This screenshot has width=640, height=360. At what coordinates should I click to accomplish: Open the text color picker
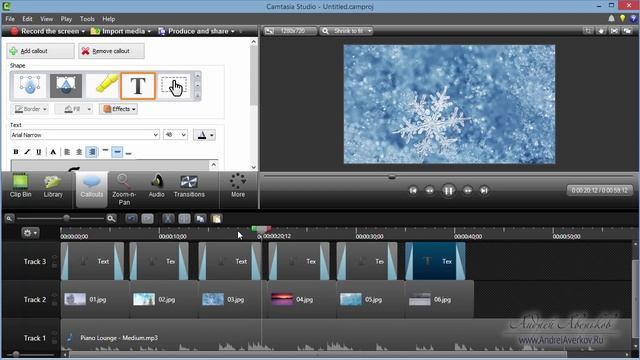[204, 135]
